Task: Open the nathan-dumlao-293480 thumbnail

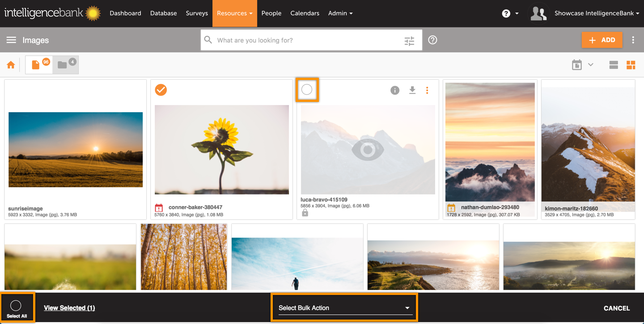Action: (490, 143)
